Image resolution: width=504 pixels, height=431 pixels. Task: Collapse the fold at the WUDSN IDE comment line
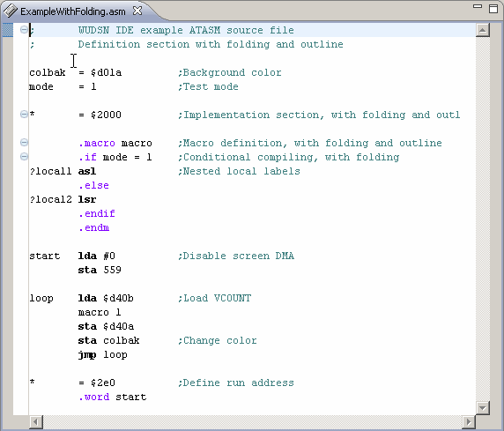click(x=24, y=30)
